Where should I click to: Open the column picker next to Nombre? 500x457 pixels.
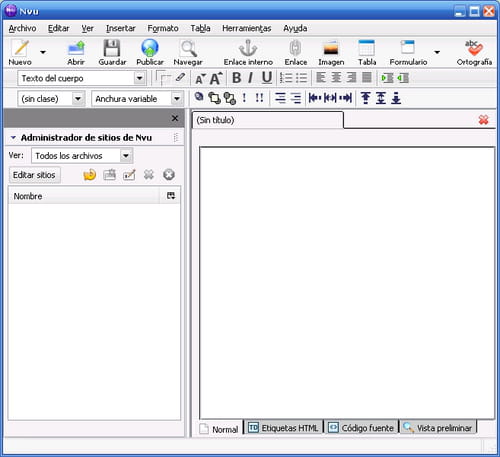coord(171,196)
